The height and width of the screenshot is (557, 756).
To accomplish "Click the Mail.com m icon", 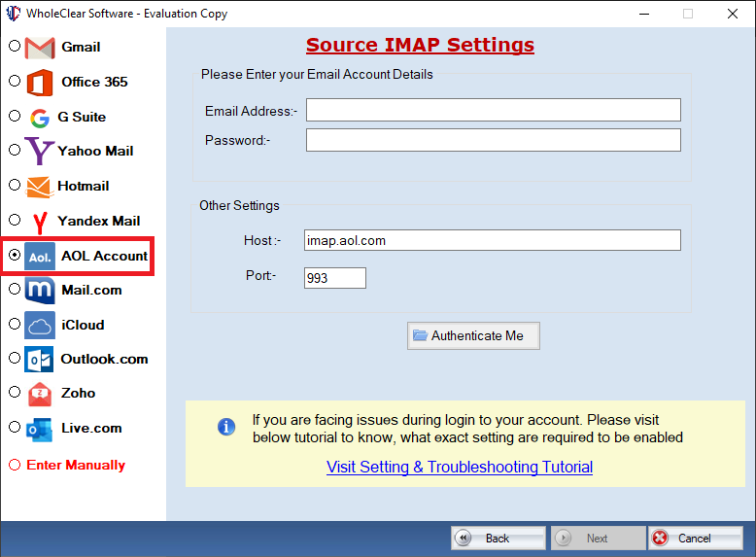I will (40, 291).
